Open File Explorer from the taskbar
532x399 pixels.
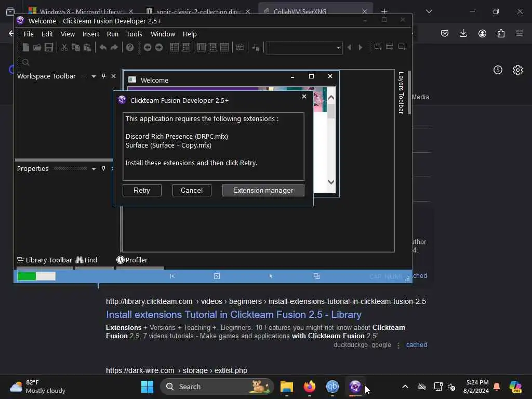[287, 387]
